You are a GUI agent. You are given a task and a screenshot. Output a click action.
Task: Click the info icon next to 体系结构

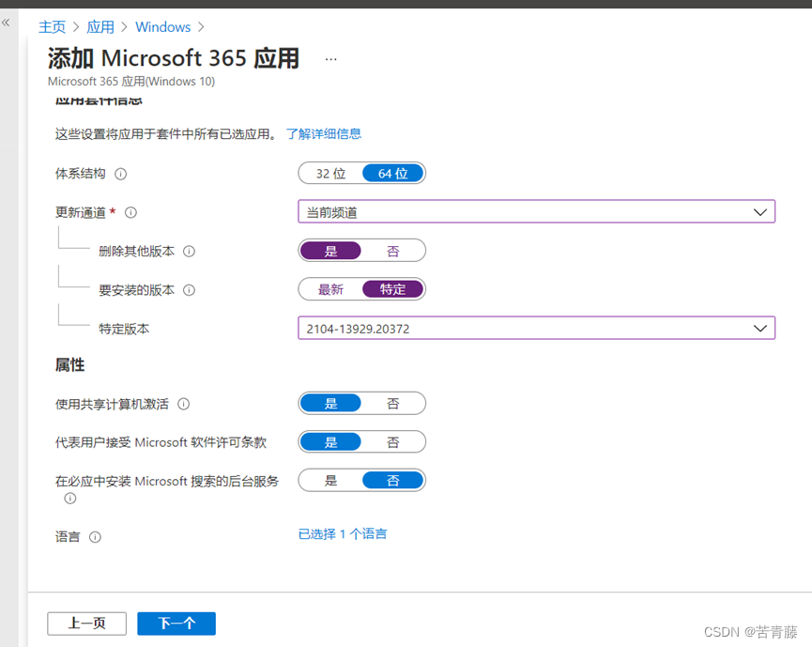[x=120, y=174]
